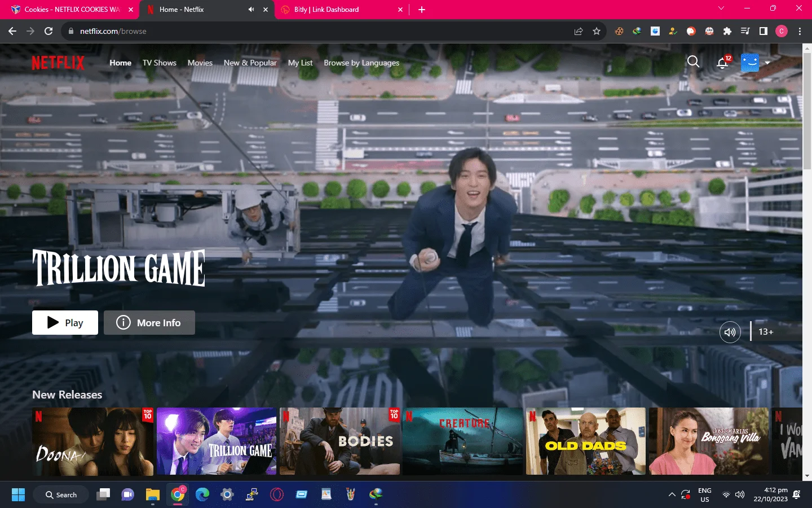Go to Home in Netflix navigation

[x=121, y=63]
